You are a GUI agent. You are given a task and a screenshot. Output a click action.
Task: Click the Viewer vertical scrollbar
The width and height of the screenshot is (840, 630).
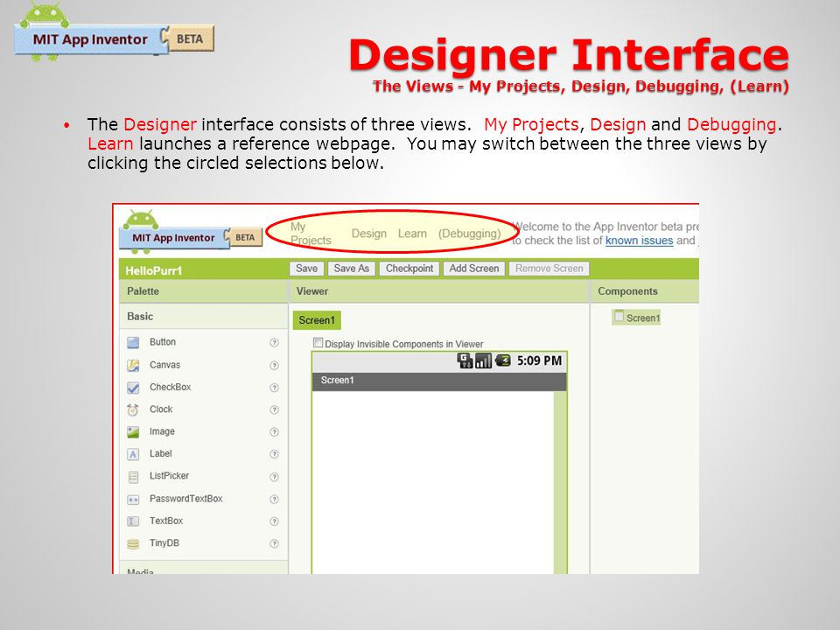tap(560, 482)
